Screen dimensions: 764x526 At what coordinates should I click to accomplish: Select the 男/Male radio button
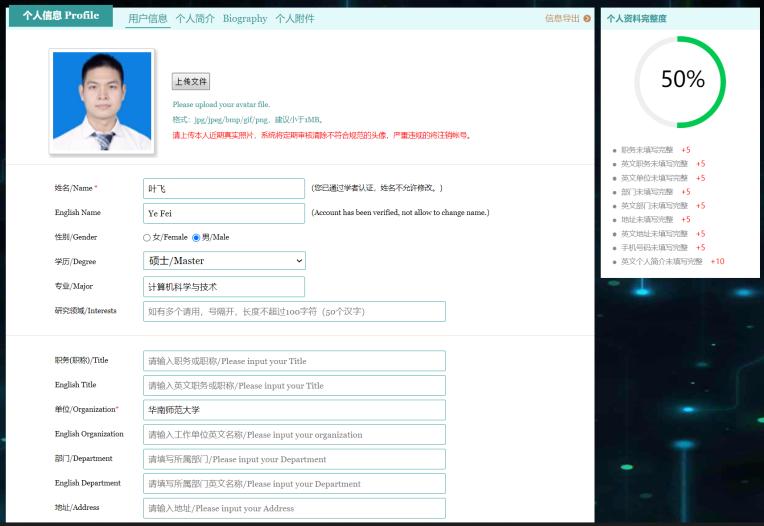point(196,237)
